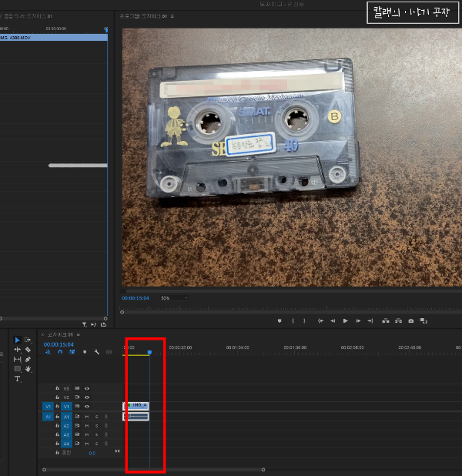Add marker in the timeline panel

click(85, 352)
